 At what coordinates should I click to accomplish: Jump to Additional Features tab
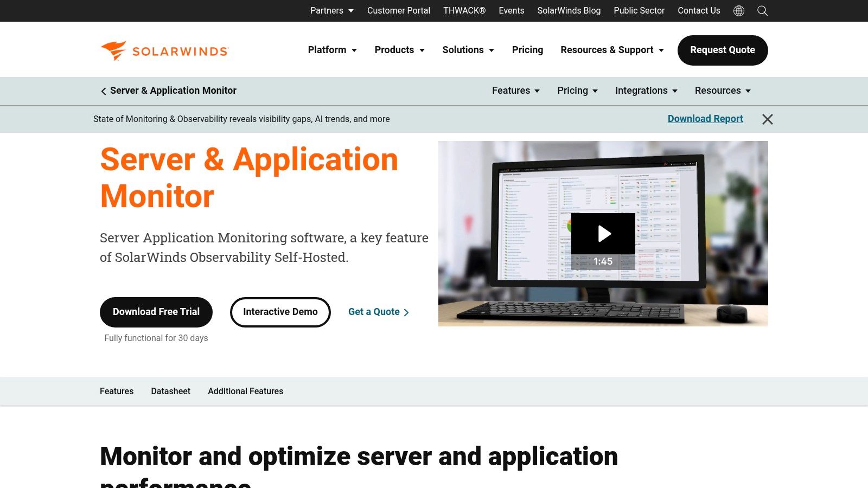[246, 391]
